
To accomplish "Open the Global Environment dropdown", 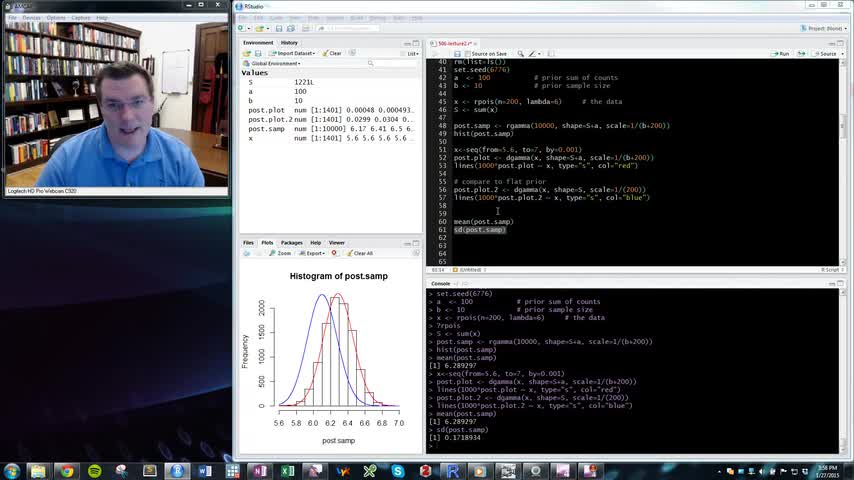I will coord(272,64).
